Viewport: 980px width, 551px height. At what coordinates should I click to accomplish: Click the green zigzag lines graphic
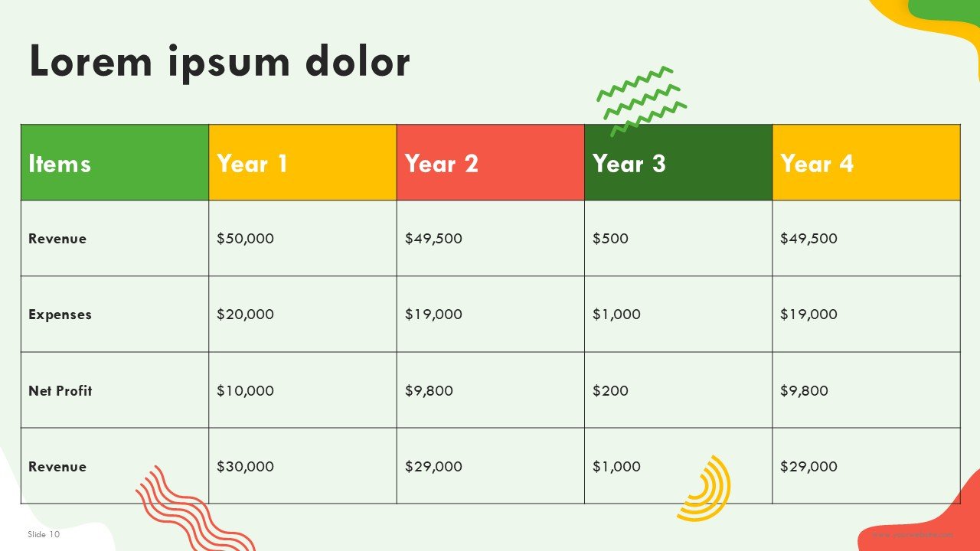(x=642, y=100)
